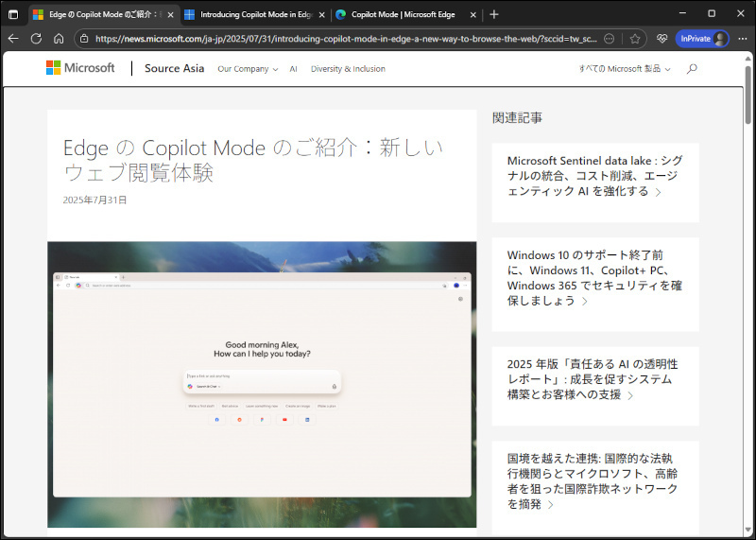This screenshot has width=756, height=540.
Task: Open the Microsoft Sentinel data lake article
Action: tap(594, 175)
